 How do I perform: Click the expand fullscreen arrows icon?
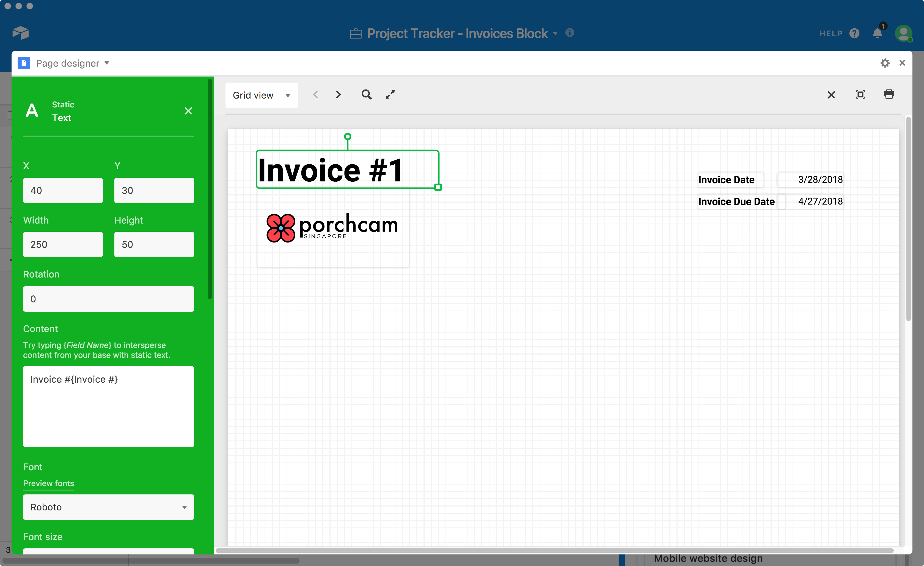point(390,95)
